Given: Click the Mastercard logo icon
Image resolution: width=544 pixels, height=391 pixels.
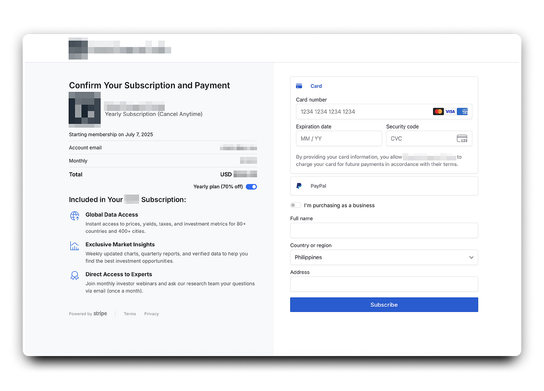Looking at the screenshot, I should click(438, 111).
